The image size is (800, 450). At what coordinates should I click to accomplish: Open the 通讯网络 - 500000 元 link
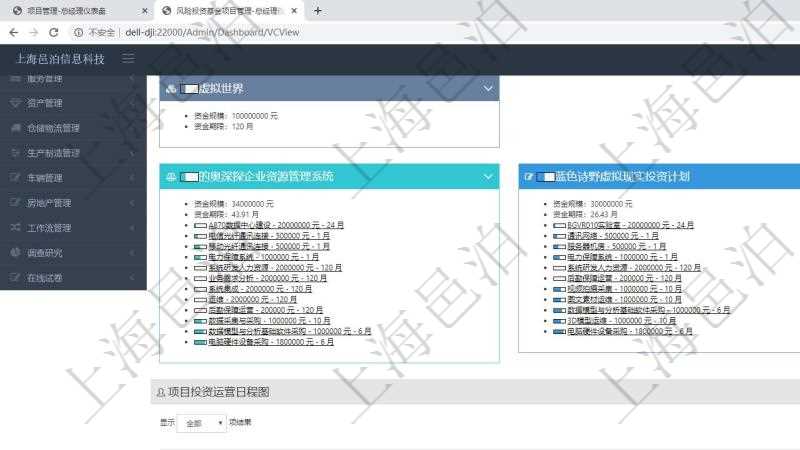click(613, 236)
